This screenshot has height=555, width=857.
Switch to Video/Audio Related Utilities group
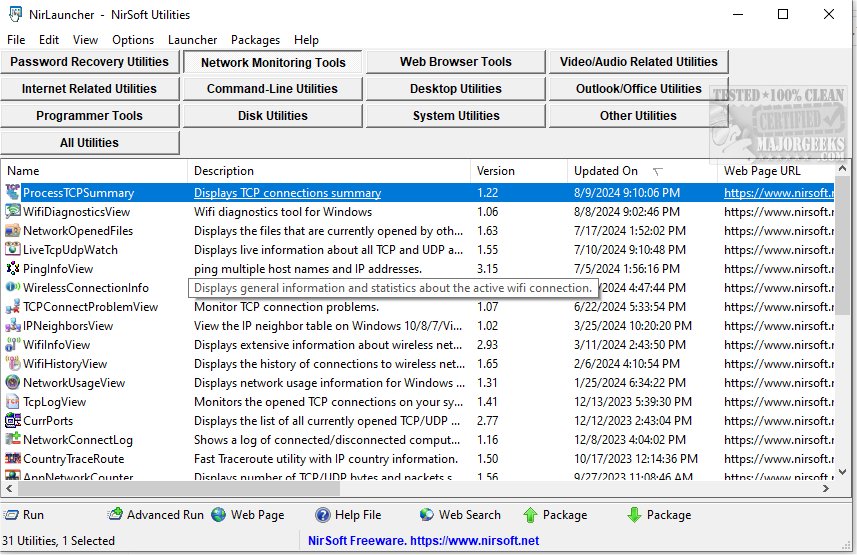click(638, 62)
